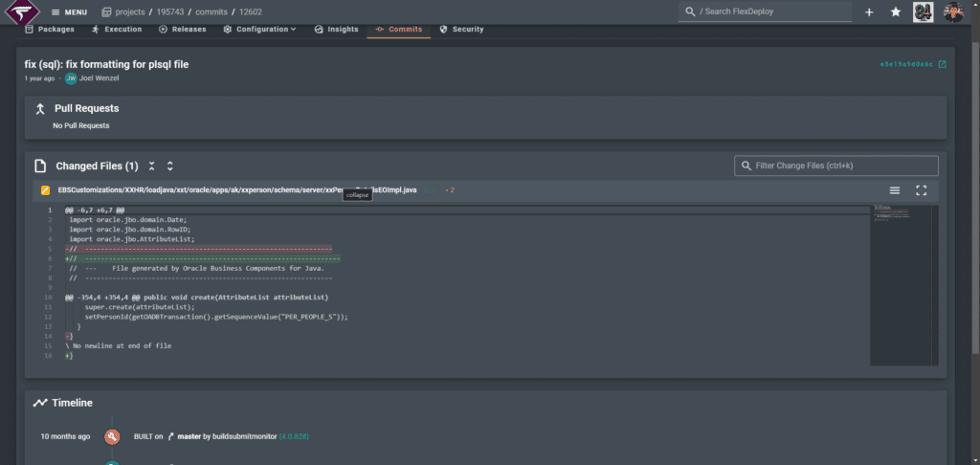Switch to Releases tab
The image size is (980, 465).
tap(183, 29)
